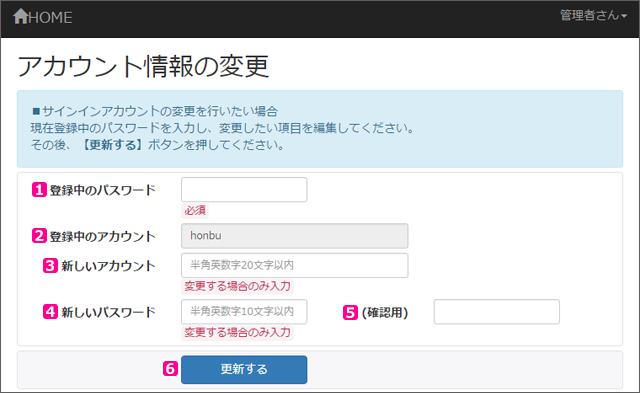This screenshot has height=393, width=640.
Task: Click the pink number 2 marker
Action: 39,236
